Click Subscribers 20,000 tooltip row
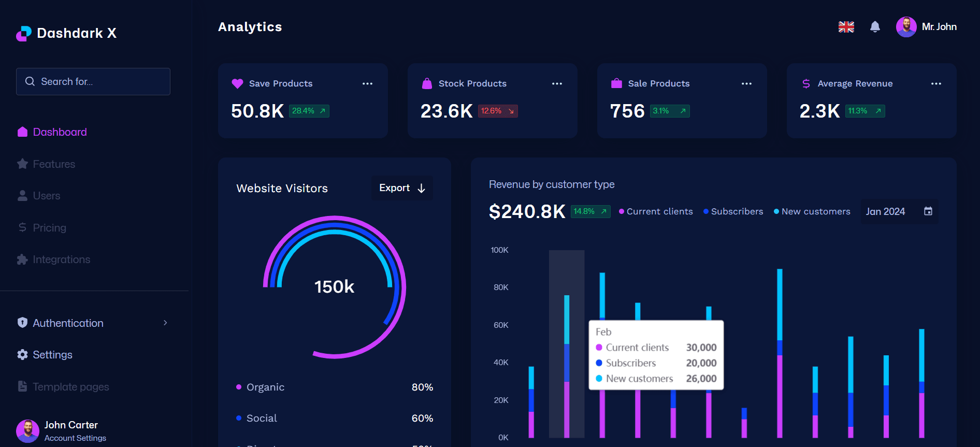 pyautogui.click(x=656, y=363)
